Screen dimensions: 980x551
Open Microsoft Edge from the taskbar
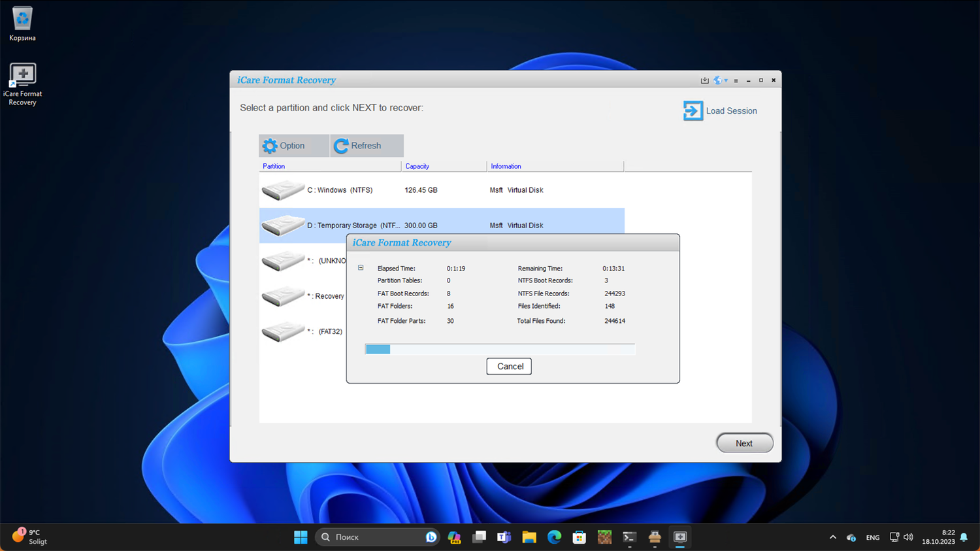click(x=554, y=537)
